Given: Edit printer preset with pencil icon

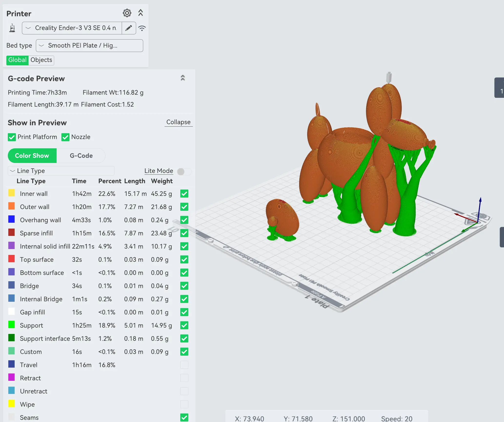Looking at the screenshot, I should point(129,28).
